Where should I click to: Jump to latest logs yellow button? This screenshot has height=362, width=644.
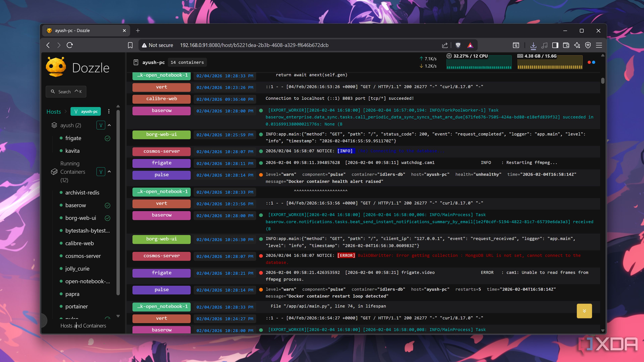pos(584,311)
